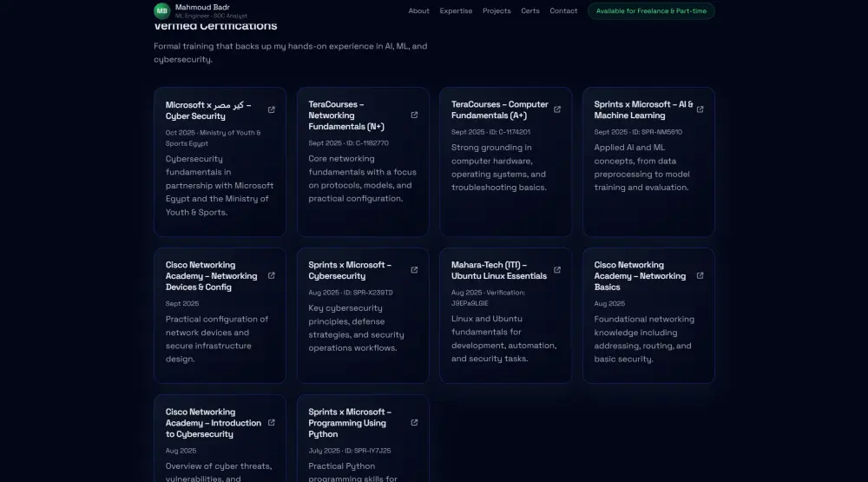Screen dimensions: 868x482
Task: Open external link icon on Sprints Cybersecurity card
Action: click(414, 270)
